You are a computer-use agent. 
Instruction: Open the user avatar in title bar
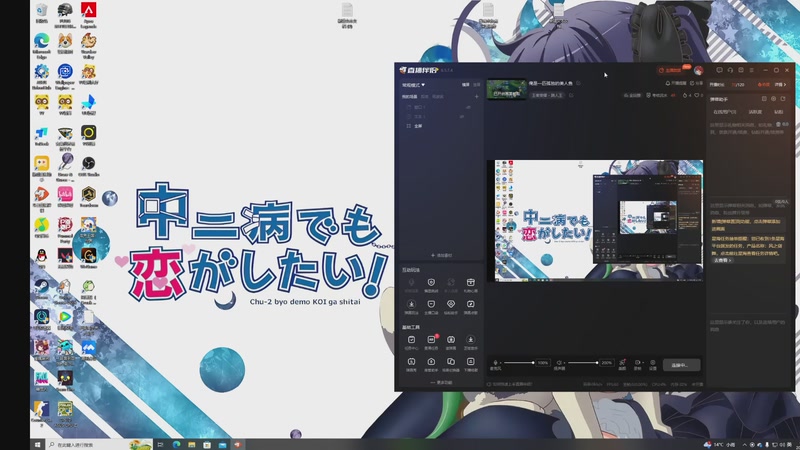698,70
